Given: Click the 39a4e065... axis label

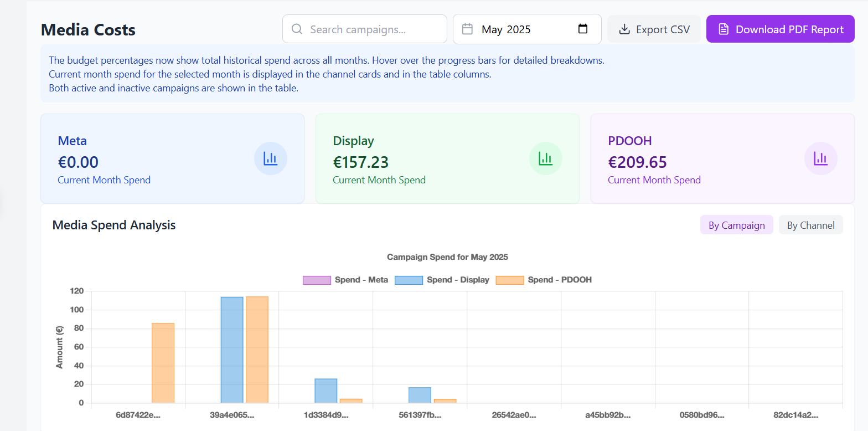Looking at the screenshot, I should pos(232,414).
